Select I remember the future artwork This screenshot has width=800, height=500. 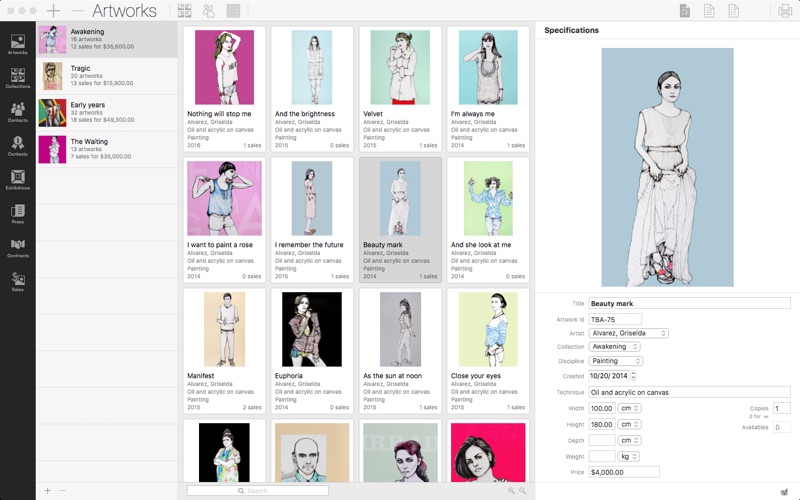coord(312,220)
